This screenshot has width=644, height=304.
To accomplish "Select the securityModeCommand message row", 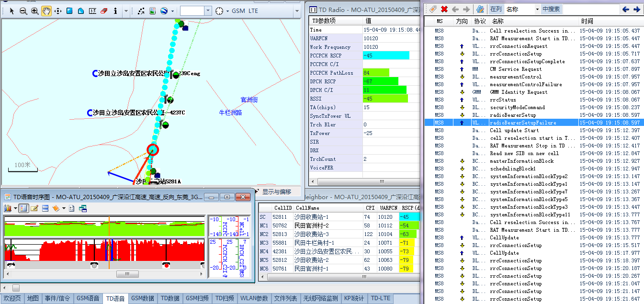I will pyautogui.click(x=533, y=107).
